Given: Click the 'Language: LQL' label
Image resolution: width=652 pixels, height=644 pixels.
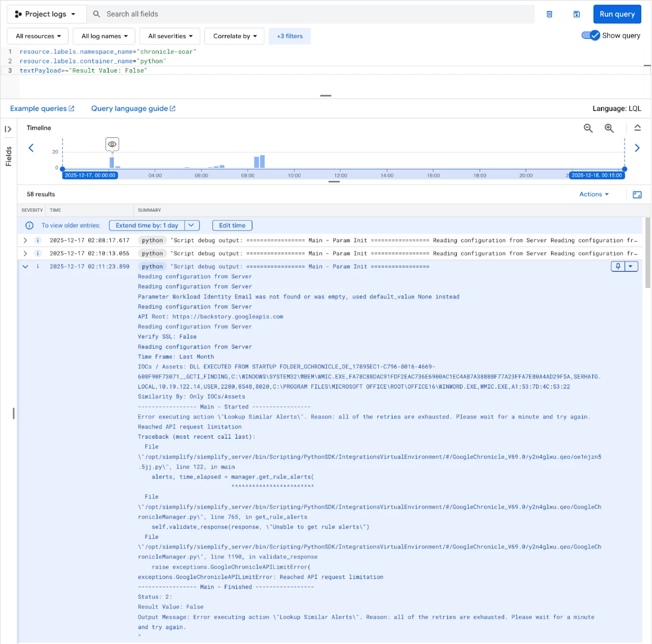Looking at the screenshot, I should coord(617,109).
